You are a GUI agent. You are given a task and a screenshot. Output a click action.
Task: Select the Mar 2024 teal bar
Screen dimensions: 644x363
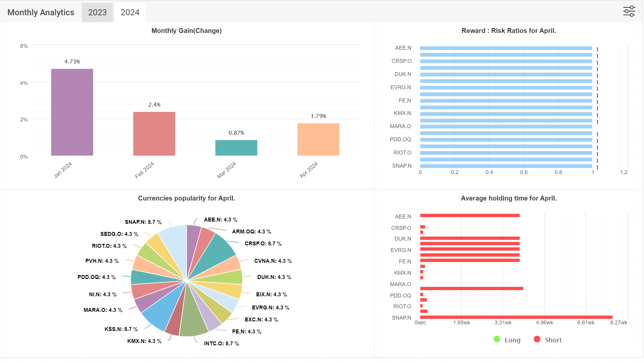point(236,148)
